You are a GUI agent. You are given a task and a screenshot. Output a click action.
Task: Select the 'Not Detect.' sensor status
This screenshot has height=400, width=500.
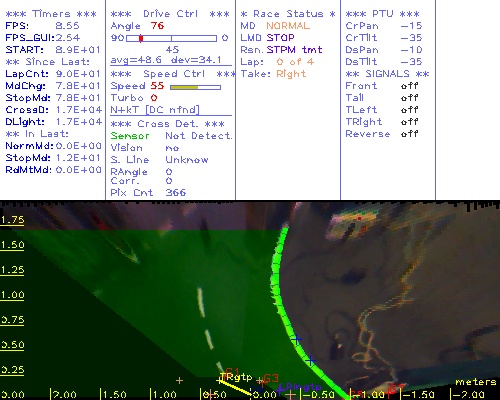[x=199, y=136]
